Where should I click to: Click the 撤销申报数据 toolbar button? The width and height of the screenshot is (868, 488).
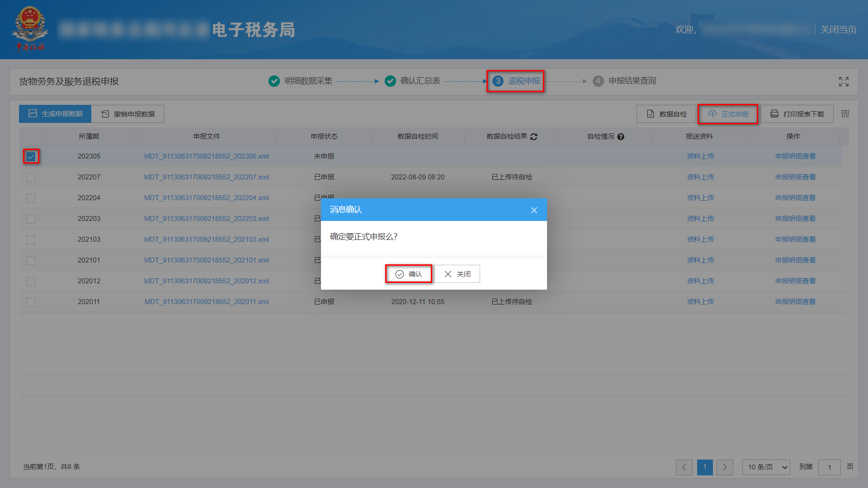pos(128,113)
